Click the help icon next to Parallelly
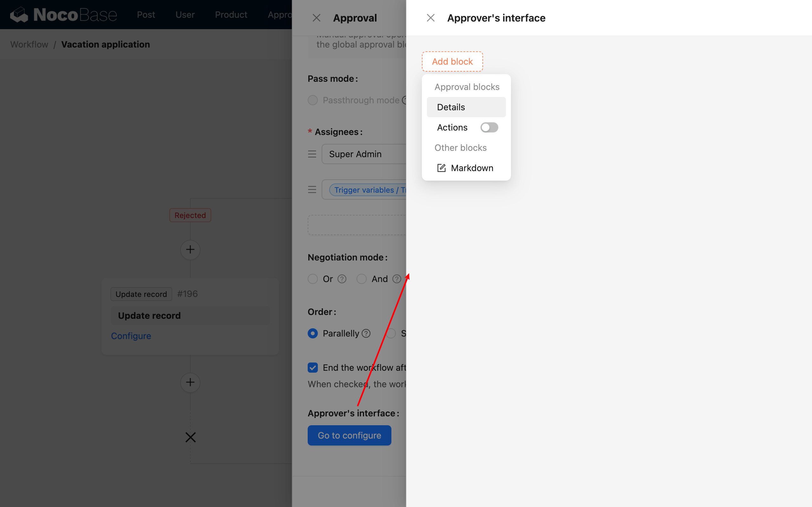The width and height of the screenshot is (812, 507). 366,333
